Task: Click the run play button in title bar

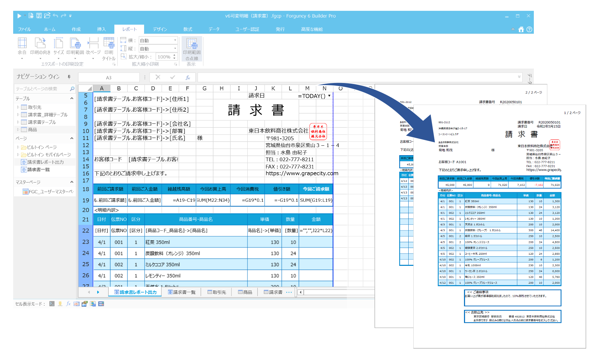Action: 19,16
